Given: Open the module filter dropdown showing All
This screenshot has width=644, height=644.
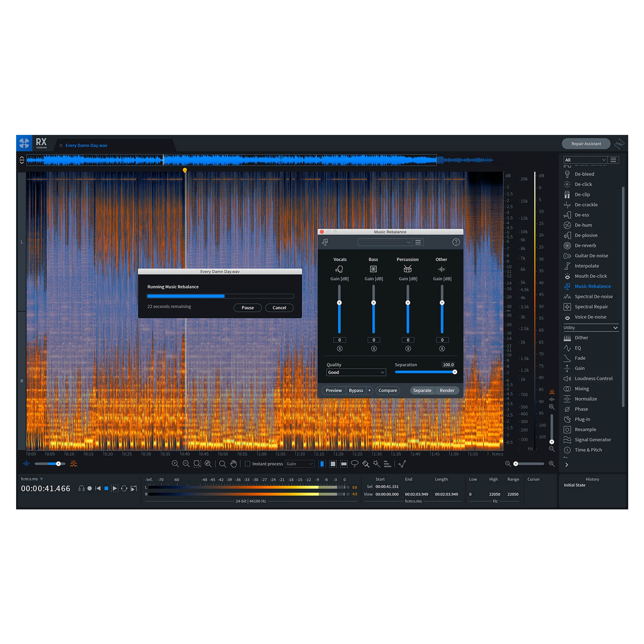Looking at the screenshot, I should click(585, 160).
